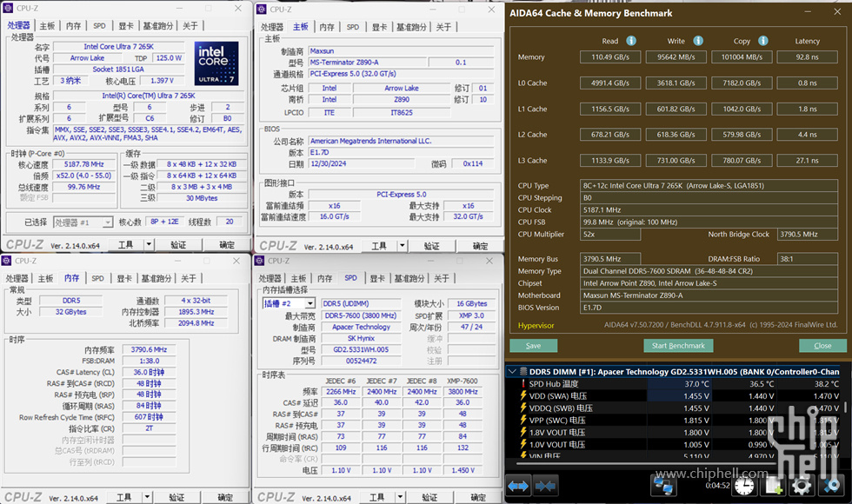Open 工具 dropdown arrow in SPD CPU-Z window
The image size is (852, 504).
pyautogui.click(x=401, y=497)
